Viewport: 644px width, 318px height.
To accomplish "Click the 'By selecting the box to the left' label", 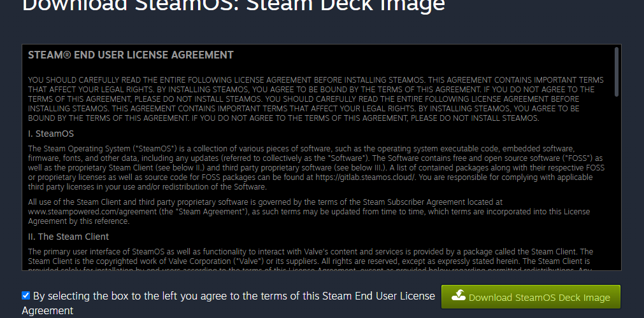I will click(228, 303).
